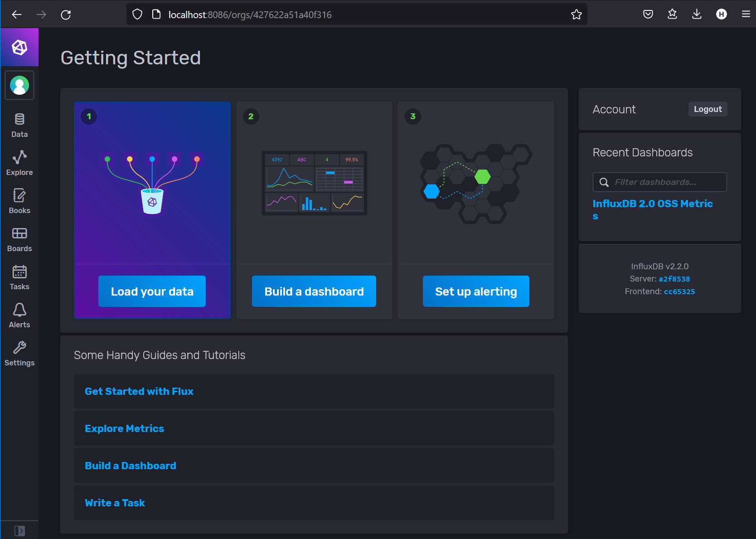
Task: Go to Books notebooks page
Action: pyautogui.click(x=19, y=201)
